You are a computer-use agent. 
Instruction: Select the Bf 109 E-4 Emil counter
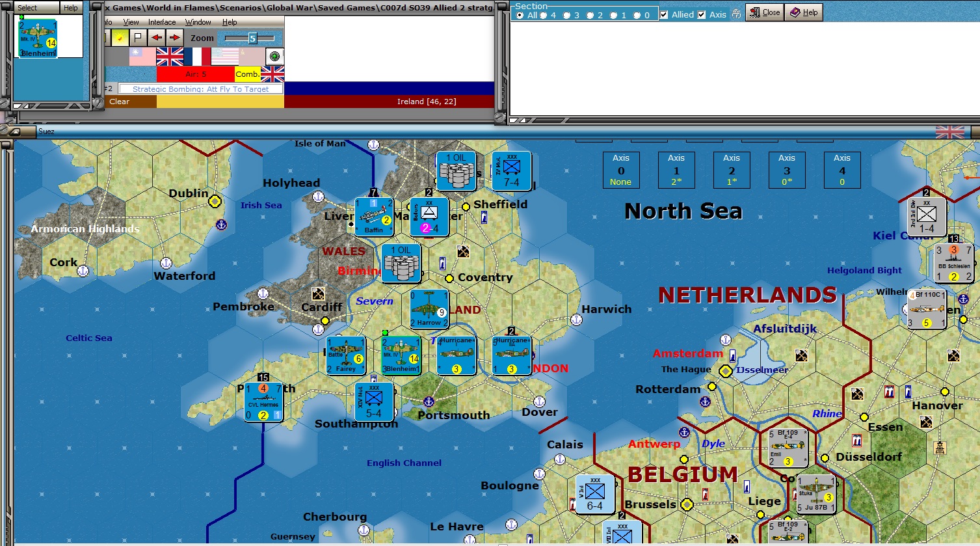(x=788, y=448)
